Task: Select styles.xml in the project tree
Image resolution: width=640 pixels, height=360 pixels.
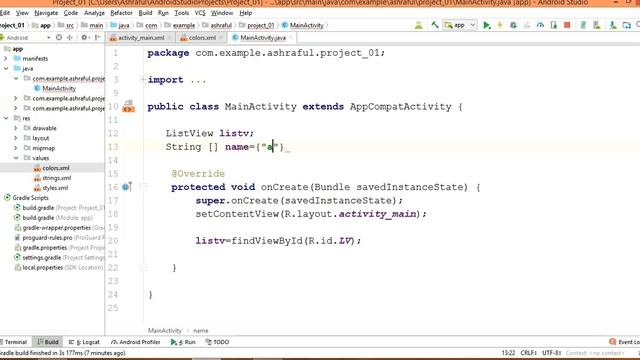Action: pos(55,188)
